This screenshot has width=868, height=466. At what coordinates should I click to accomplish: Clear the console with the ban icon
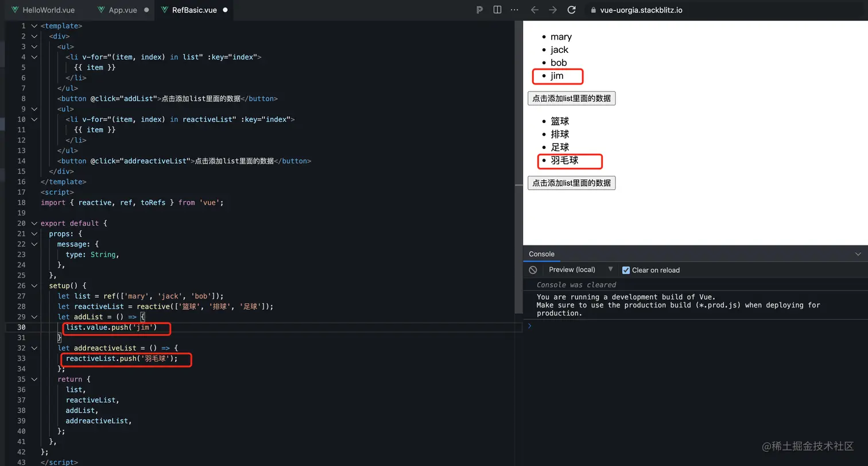pos(533,270)
